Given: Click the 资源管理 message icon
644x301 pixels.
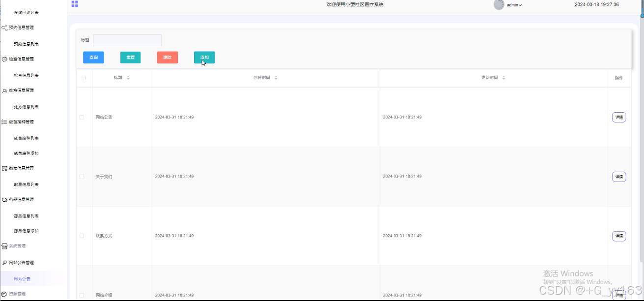Looking at the screenshot, I should (4, 294).
